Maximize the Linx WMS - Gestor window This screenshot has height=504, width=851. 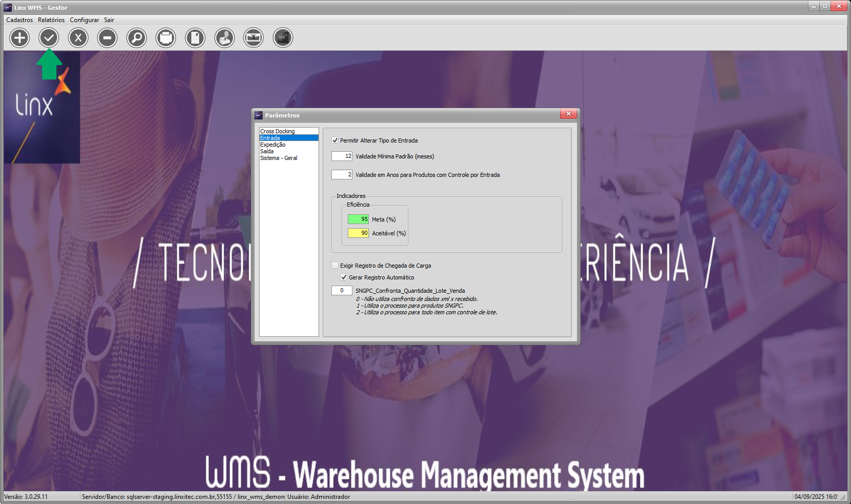825,6
